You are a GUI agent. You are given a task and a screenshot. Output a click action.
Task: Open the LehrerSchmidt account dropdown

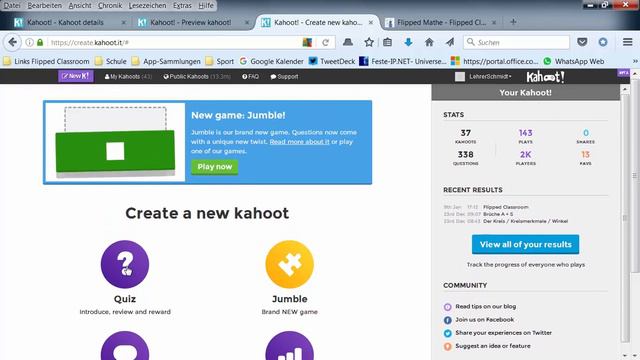coord(490,76)
